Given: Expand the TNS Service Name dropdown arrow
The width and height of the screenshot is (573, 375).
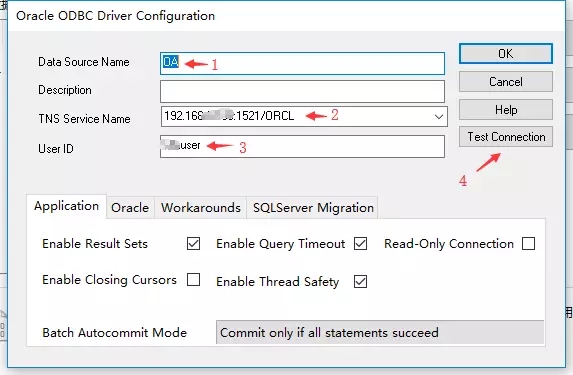Looking at the screenshot, I should [x=439, y=117].
